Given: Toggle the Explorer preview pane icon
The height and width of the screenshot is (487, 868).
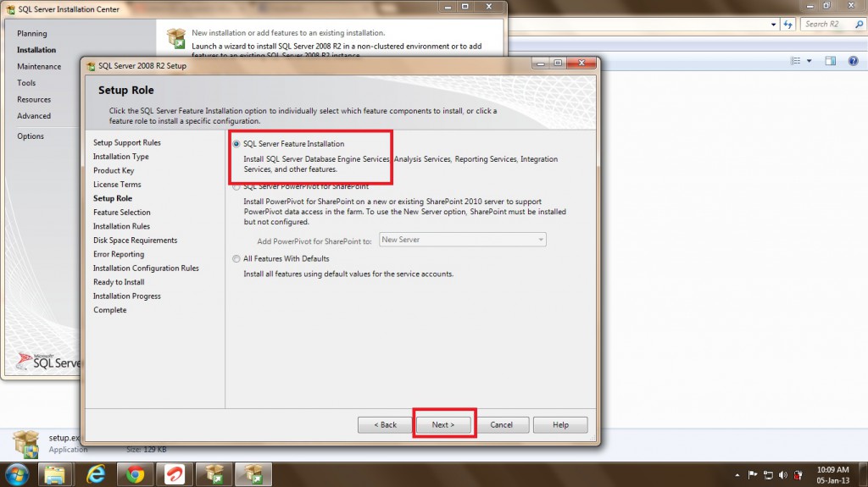Looking at the screenshot, I should coord(831,61).
